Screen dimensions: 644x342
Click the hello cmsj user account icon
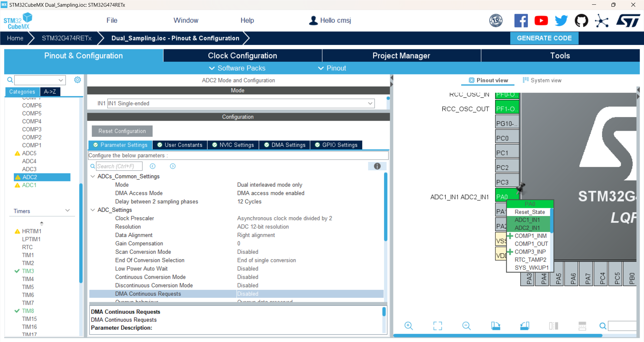point(313,20)
